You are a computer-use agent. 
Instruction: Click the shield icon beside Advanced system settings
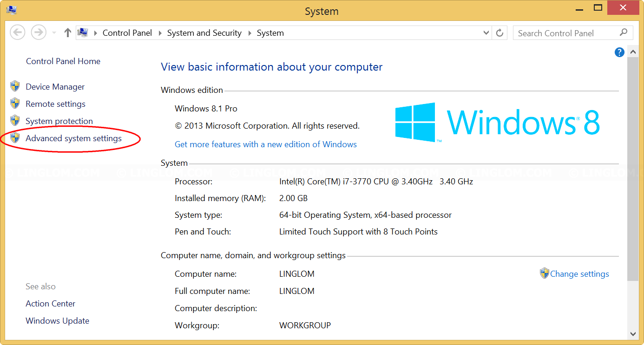(x=15, y=138)
